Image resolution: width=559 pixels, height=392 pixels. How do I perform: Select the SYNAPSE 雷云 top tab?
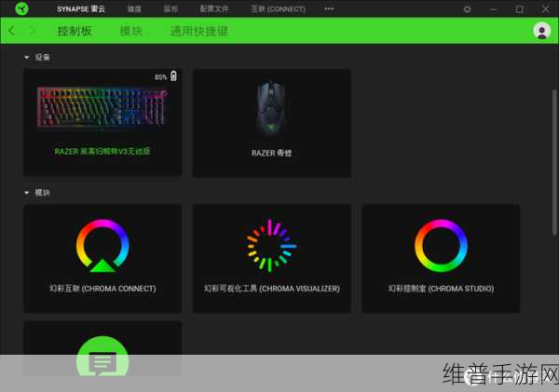pyautogui.click(x=81, y=9)
